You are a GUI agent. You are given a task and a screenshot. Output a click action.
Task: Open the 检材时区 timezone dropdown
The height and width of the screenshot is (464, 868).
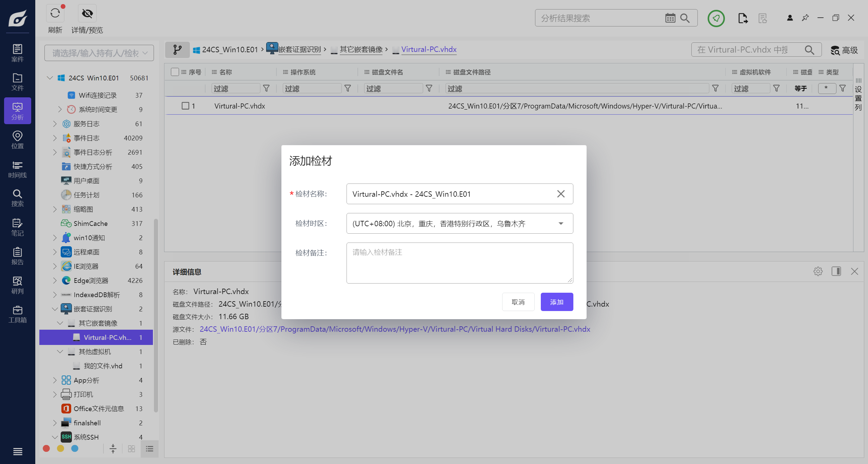point(561,224)
